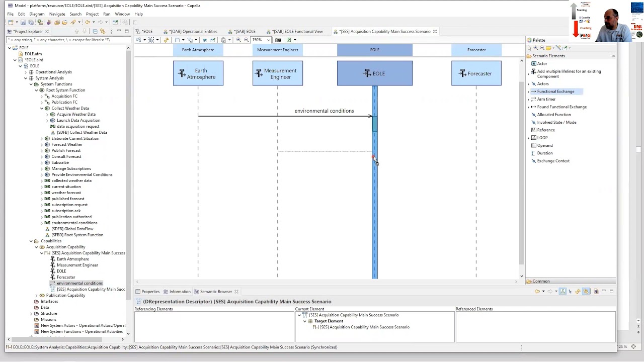Viewport: 644px width, 362px height.
Task: Click the diagram toolbar zoom out magnifier
Action: (246, 40)
